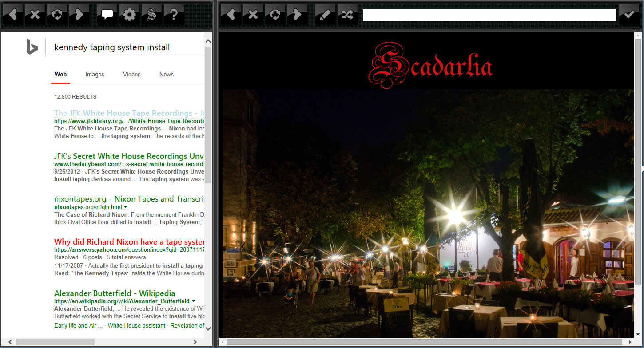Follow the Early life and Air sublink
This screenshot has width=644, height=348.
click(78, 325)
